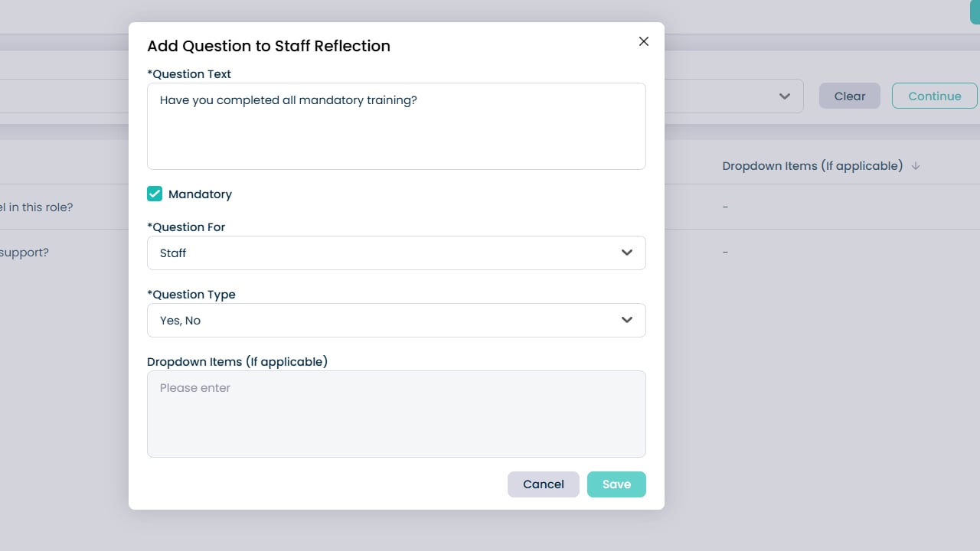
Task: Save the new reflection question
Action: (616, 484)
